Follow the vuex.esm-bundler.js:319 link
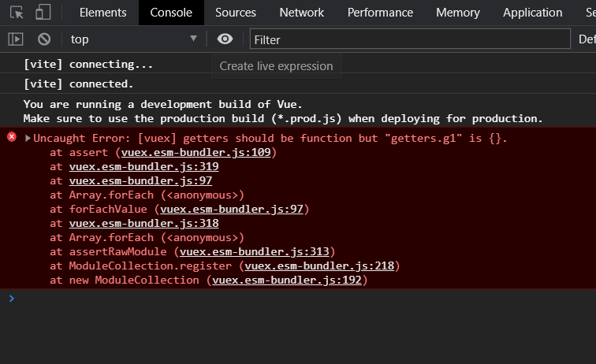Screen dimensions: 596x364 143,167
